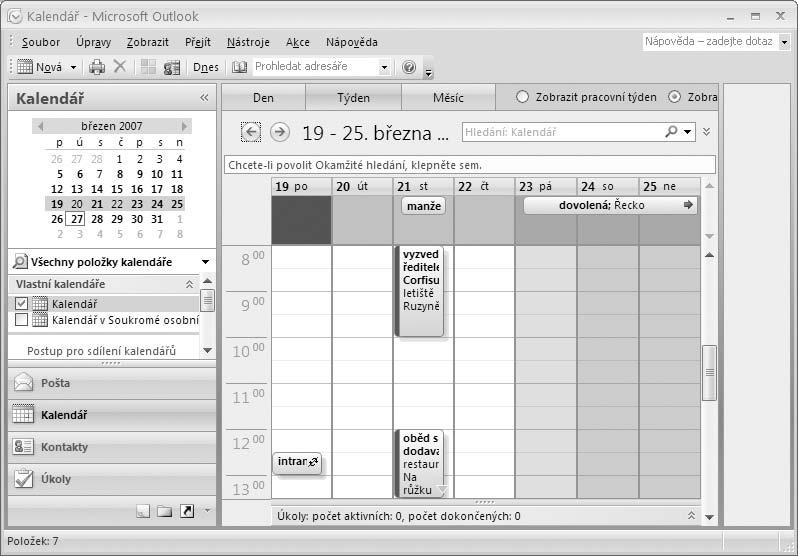Switch to the Měsíc view tab
This screenshot has width=798, height=556.
[448, 98]
